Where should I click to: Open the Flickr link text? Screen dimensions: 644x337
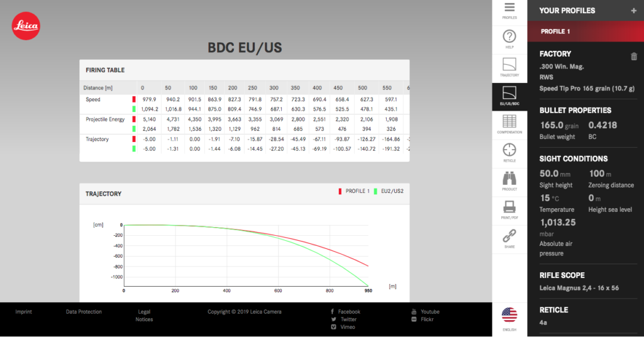[x=427, y=319]
